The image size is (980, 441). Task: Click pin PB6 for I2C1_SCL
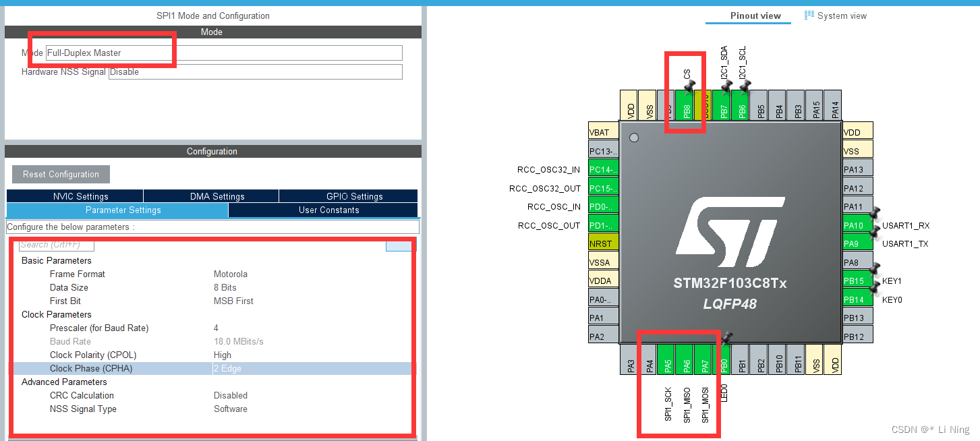pos(741,105)
